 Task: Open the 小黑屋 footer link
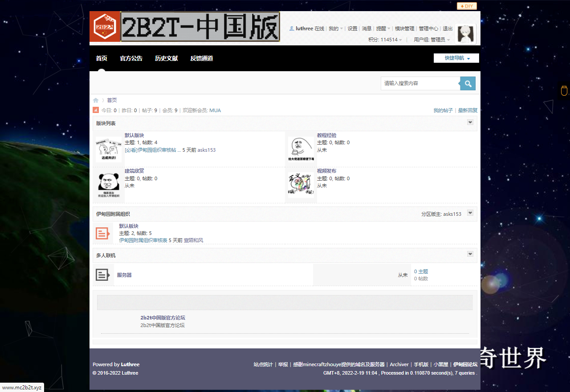(x=441, y=364)
